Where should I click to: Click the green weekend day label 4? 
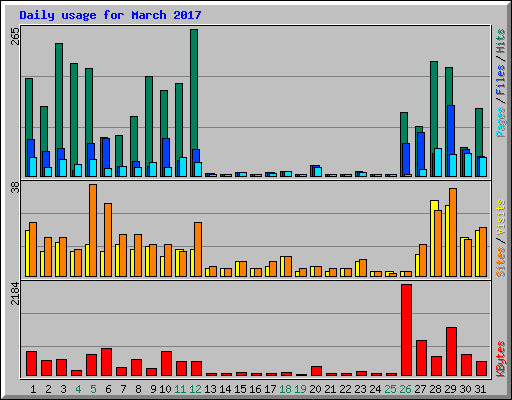coord(78,389)
